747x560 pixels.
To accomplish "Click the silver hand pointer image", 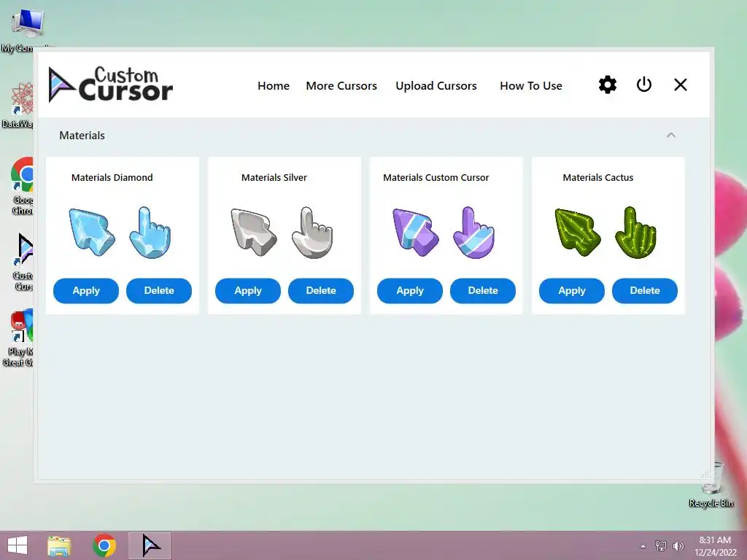I will pos(312,233).
